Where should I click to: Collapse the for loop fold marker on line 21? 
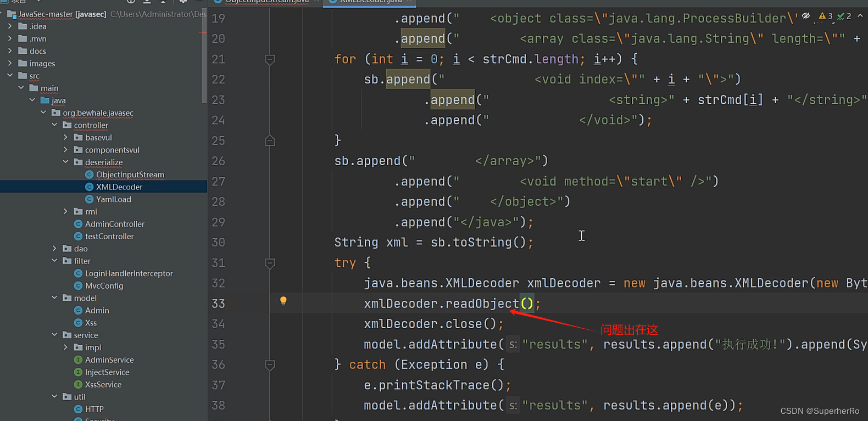[270, 59]
